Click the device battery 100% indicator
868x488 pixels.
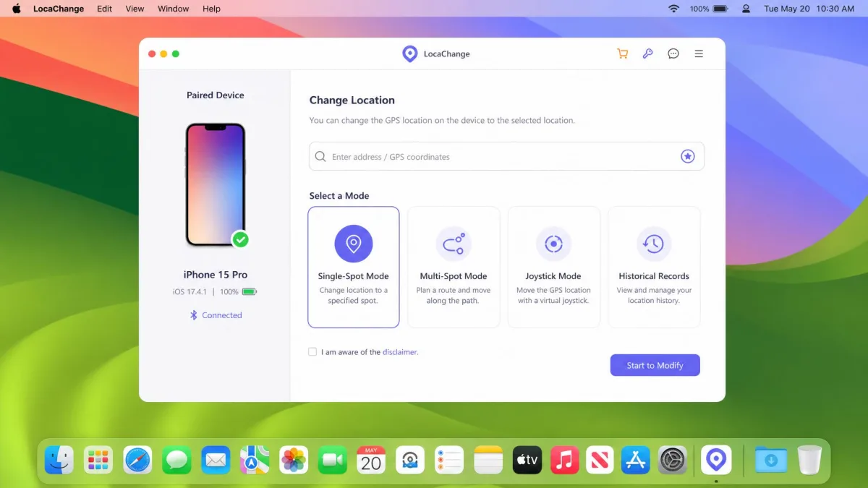click(239, 292)
